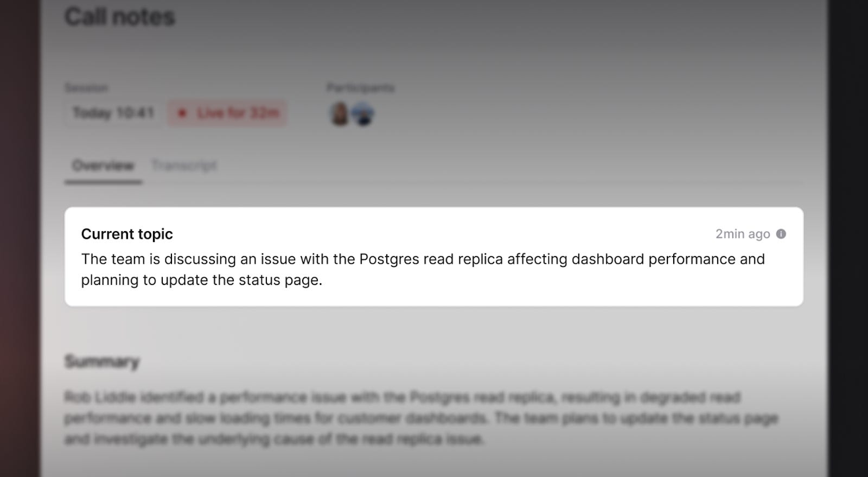Click the info icon beside 2min ago
868x477 pixels.
[781, 234]
